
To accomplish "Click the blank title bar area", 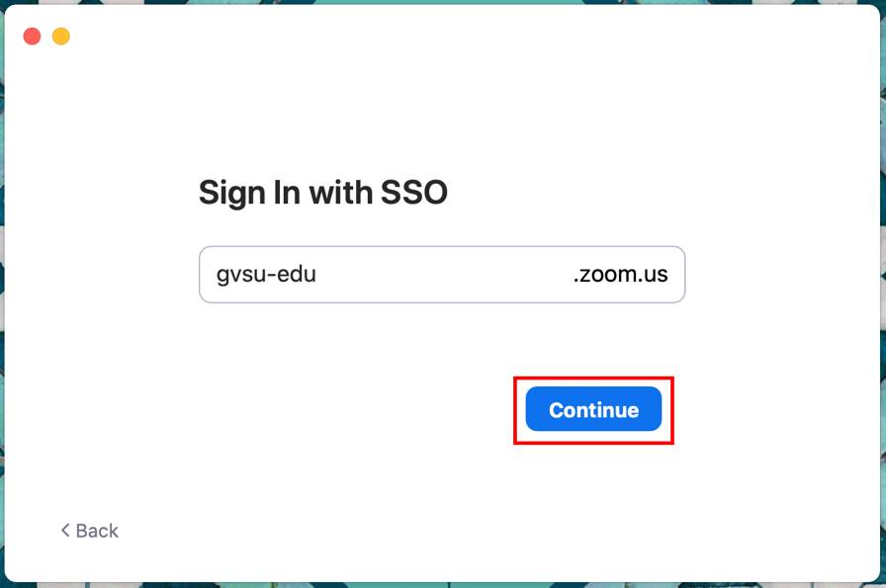I will click(x=445, y=35).
